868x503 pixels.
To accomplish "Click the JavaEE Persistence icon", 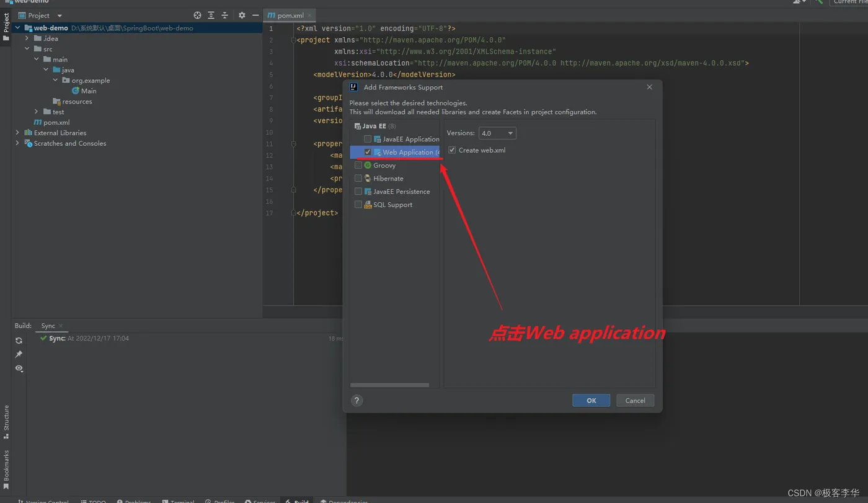I will click(x=368, y=192).
